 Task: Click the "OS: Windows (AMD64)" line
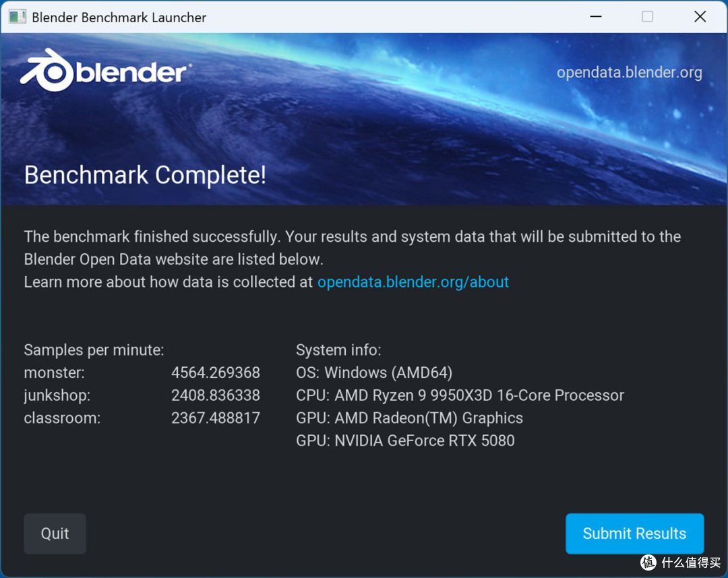point(374,373)
